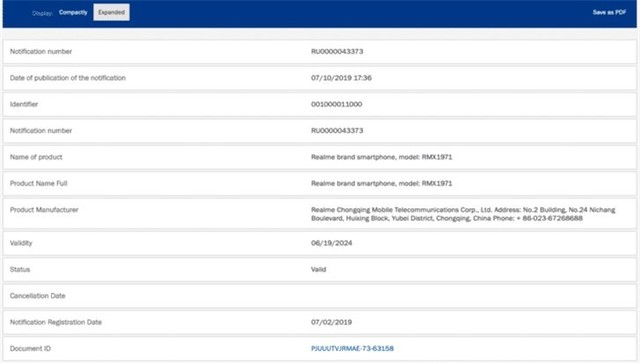This screenshot has width=640, height=363.
Task: Select the status value Valid
Action: pyautogui.click(x=318, y=269)
